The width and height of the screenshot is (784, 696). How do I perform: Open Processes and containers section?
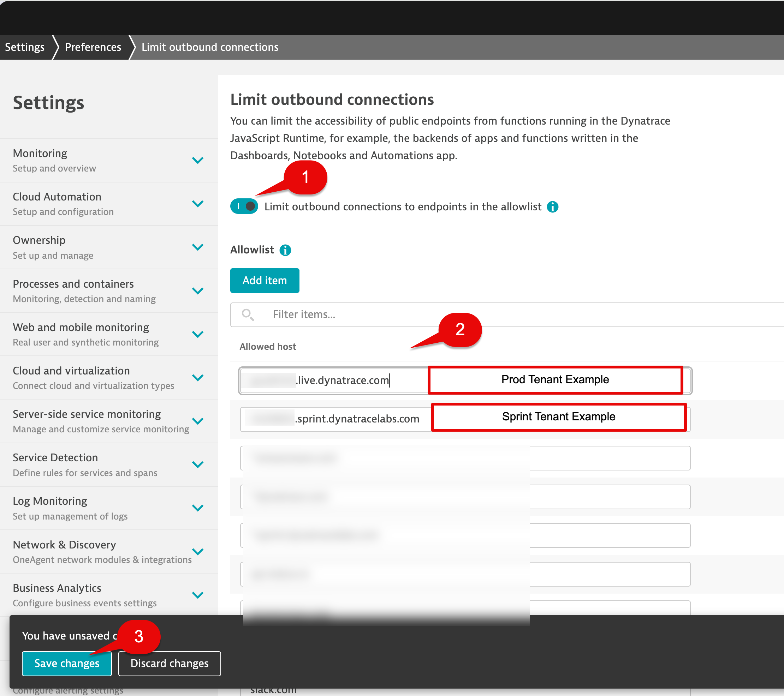click(109, 291)
